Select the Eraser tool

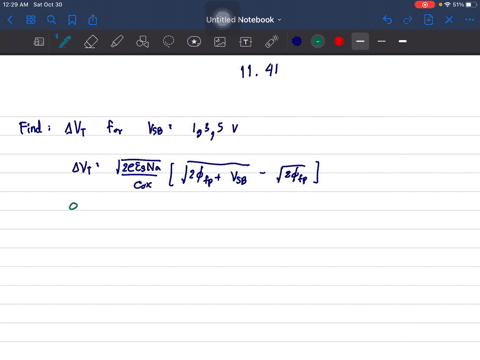(x=91, y=42)
